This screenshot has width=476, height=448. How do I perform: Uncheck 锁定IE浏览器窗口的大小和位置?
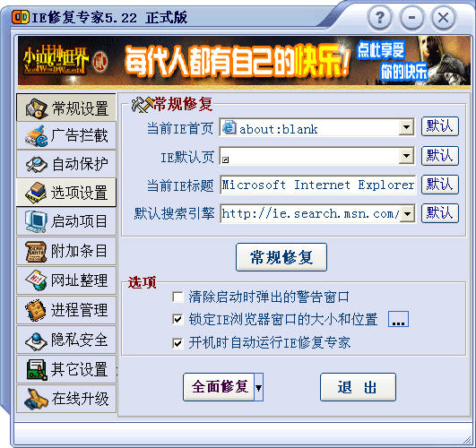tap(177, 319)
